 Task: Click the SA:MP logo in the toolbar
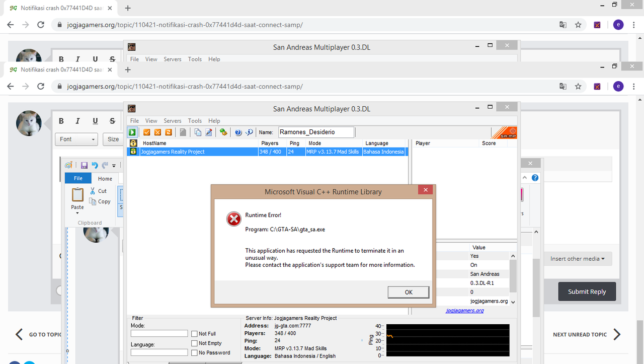click(x=504, y=132)
